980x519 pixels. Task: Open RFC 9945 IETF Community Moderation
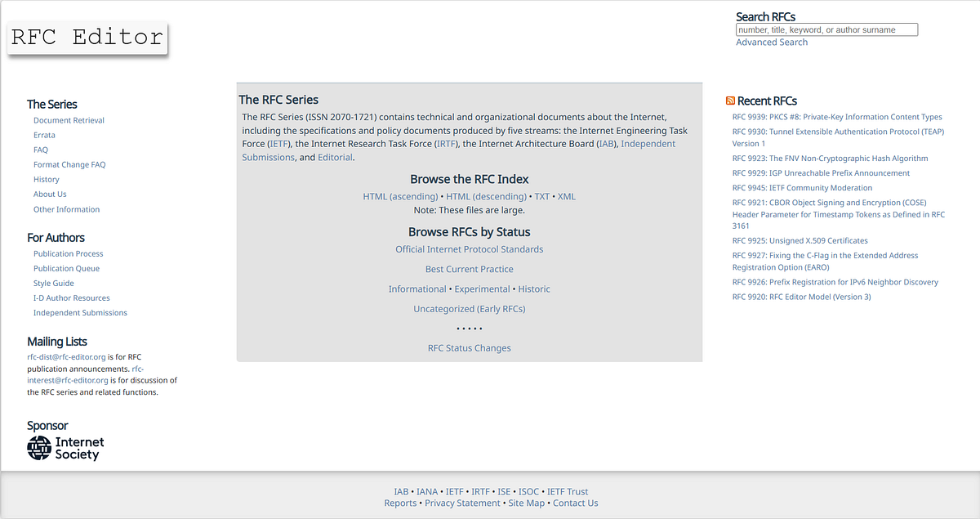tap(803, 188)
